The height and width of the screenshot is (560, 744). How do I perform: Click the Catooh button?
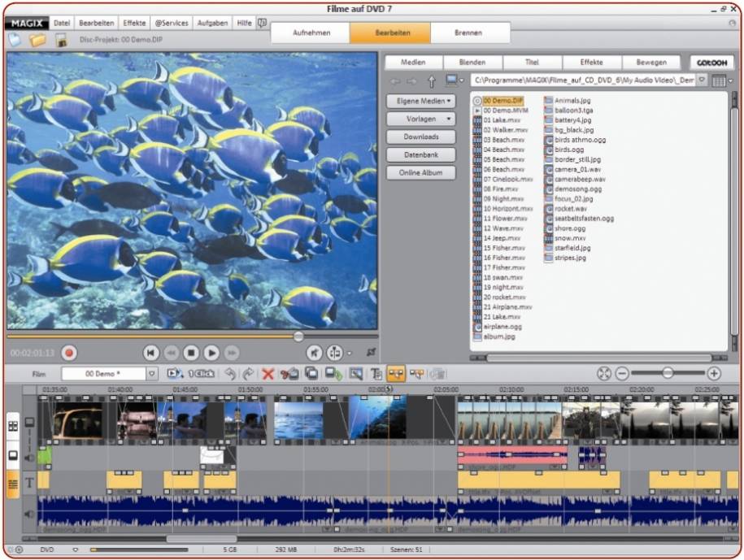pos(711,63)
